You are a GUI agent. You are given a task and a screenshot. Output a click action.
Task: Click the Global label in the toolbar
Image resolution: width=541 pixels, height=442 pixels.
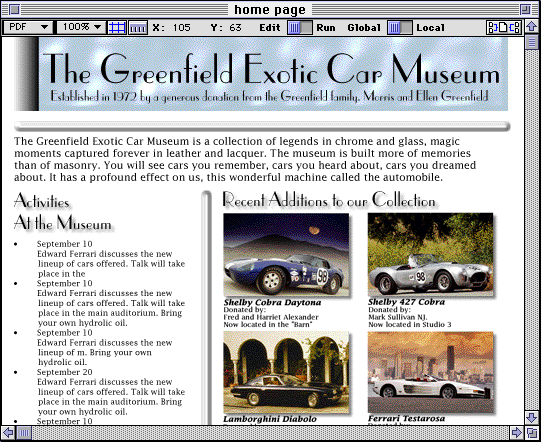pyautogui.click(x=364, y=28)
